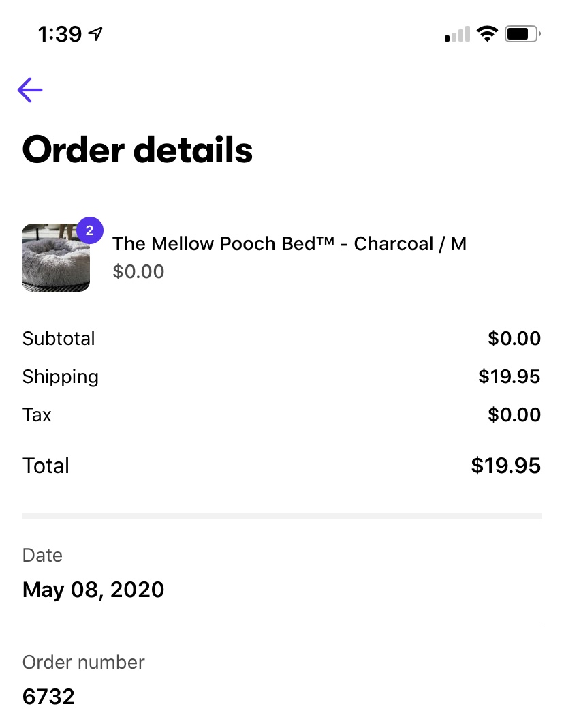
Task: Tap the quantity badge showing 2
Action: click(x=89, y=230)
